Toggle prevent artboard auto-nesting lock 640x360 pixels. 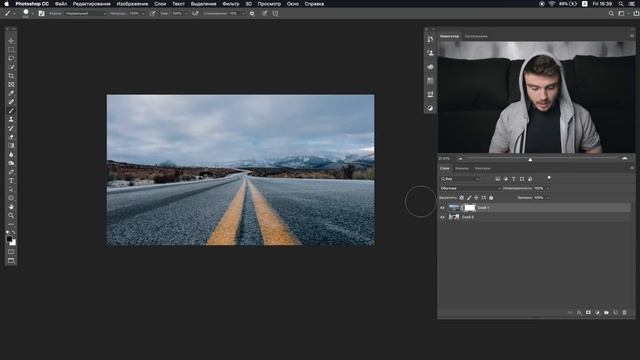pos(484,198)
